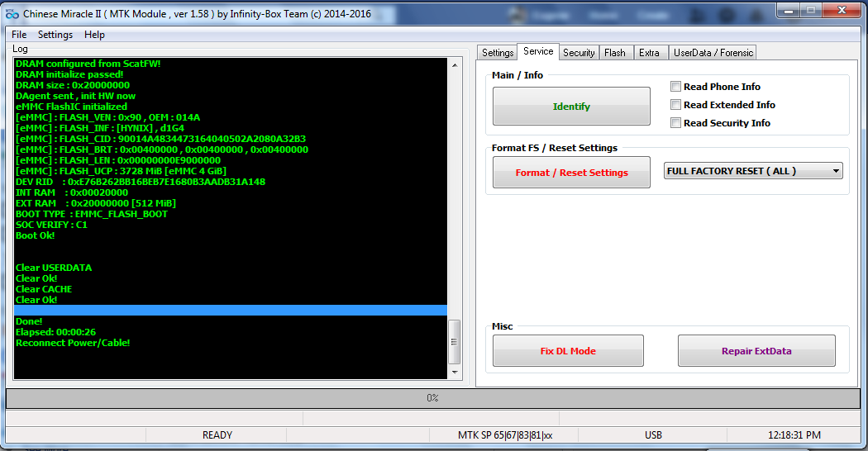
Task: Minimize the Chinese Miracle II window
Action: click(x=789, y=11)
